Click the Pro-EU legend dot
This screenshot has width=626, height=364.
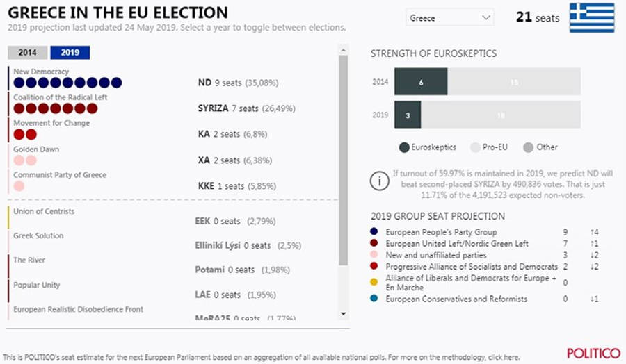coord(476,147)
